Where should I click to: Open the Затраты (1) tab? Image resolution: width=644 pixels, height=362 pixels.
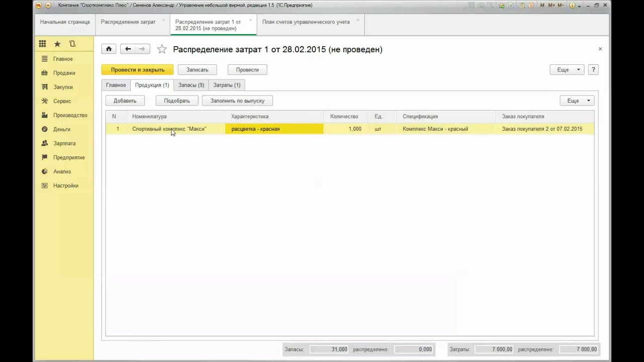(227, 85)
